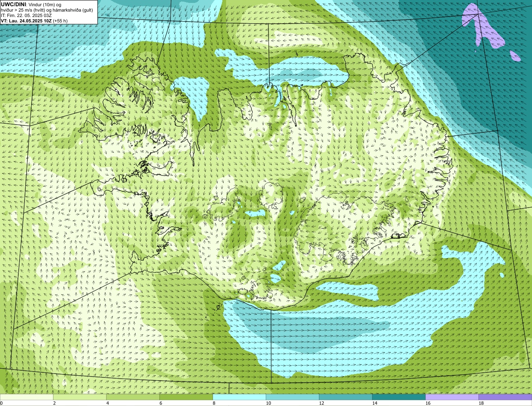532x406 pixels.
Task: Click the scale label "6" under the color bar
Action: pos(161,403)
